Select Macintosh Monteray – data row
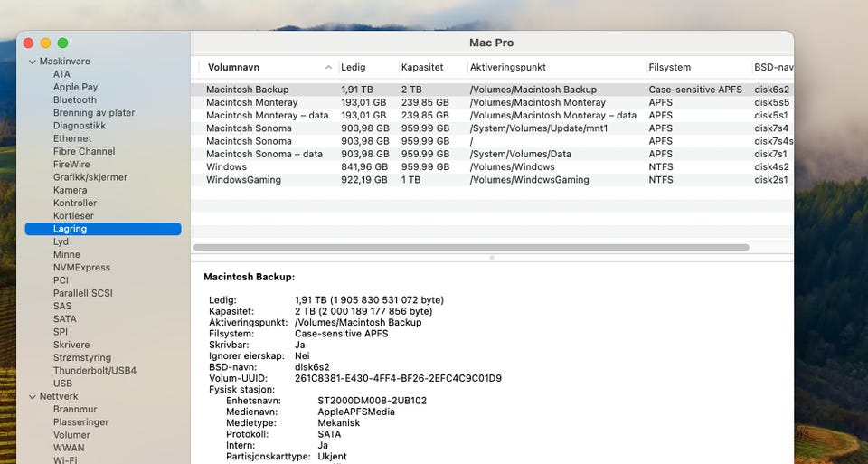This screenshot has width=868, height=464. 492,116
